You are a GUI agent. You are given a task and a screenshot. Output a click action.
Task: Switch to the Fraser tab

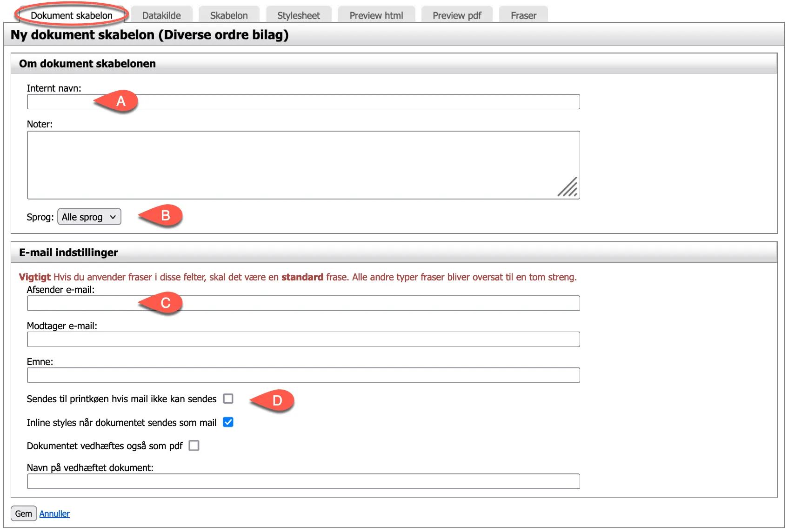(523, 15)
